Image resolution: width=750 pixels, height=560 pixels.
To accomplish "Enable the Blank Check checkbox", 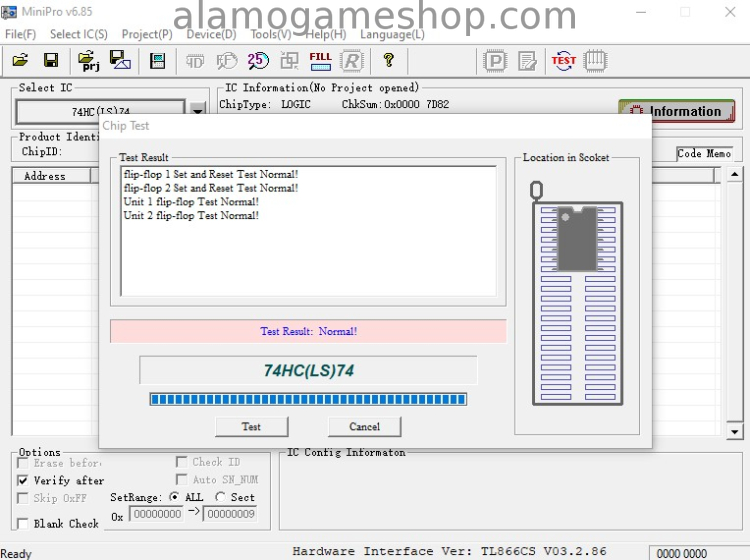I will [x=23, y=524].
